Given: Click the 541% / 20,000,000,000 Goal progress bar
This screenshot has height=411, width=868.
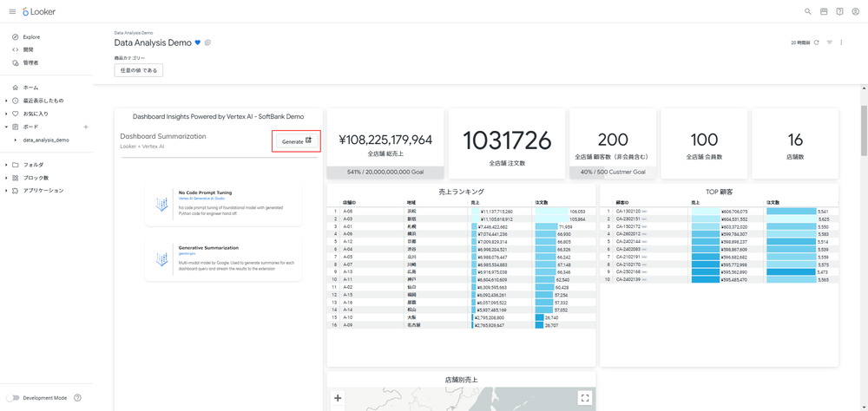Looking at the screenshot, I should tap(385, 172).
